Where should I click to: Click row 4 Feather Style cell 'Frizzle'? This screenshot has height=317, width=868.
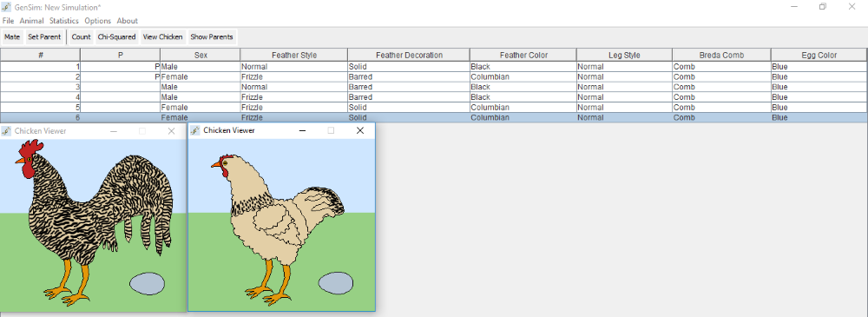click(x=294, y=97)
